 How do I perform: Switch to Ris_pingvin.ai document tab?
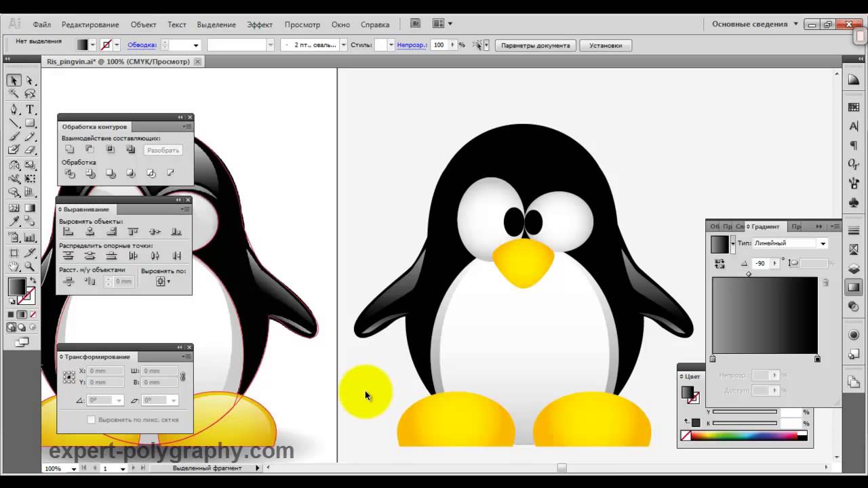pos(118,62)
